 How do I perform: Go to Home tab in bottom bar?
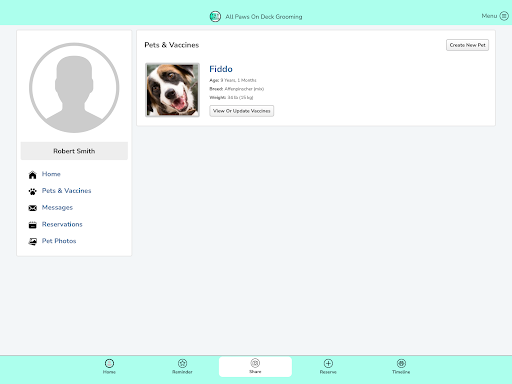pos(109,366)
